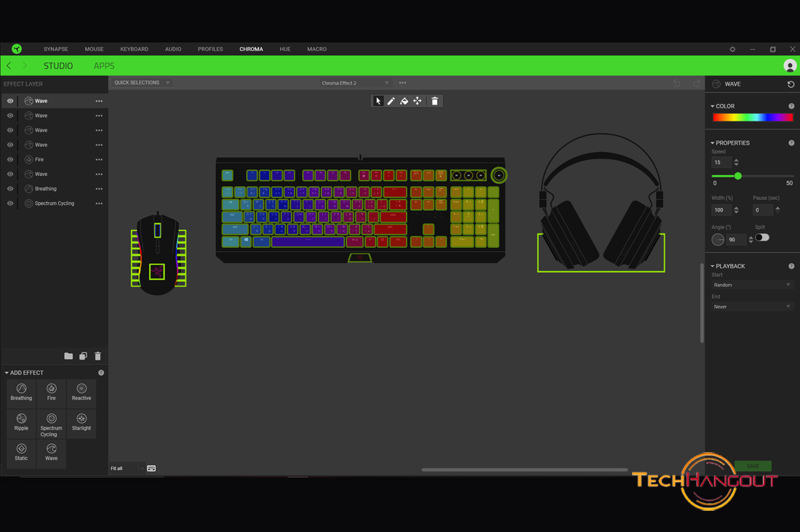Open Start playback Random dropdown
This screenshot has height=532, width=800.
pyautogui.click(x=751, y=285)
